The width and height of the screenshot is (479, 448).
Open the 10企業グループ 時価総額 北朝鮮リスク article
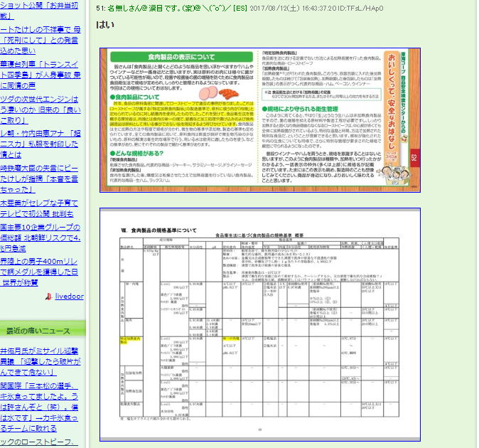(x=41, y=238)
